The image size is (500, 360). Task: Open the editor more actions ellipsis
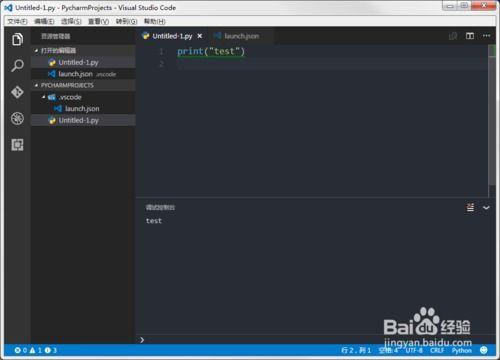[x=486, y=36]
